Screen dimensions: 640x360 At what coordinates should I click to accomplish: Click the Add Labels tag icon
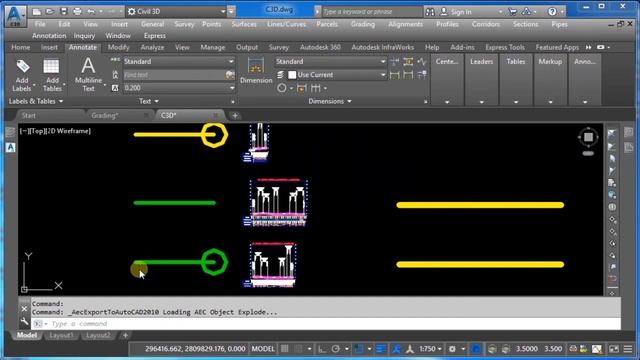click(22, 66)
